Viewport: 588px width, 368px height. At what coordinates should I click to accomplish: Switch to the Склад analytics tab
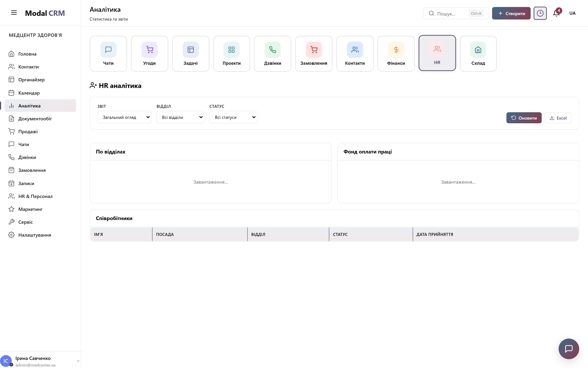coord(478,54)
